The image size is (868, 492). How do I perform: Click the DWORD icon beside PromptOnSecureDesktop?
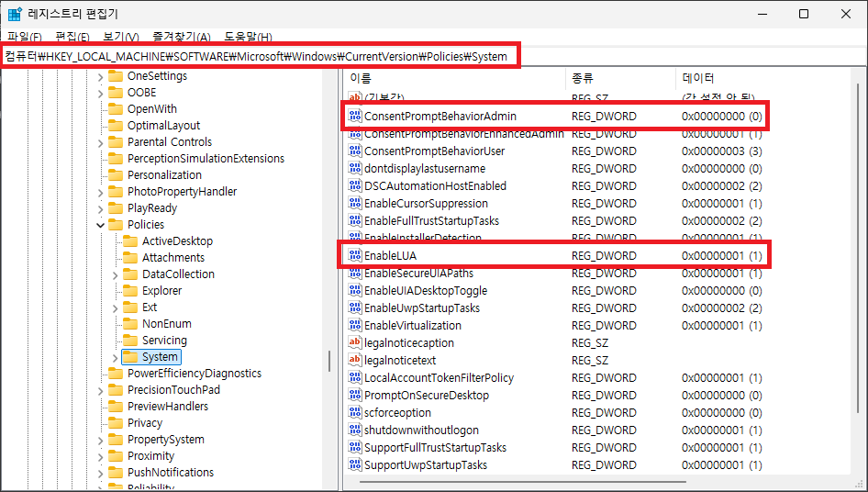(x=355, y=395)
